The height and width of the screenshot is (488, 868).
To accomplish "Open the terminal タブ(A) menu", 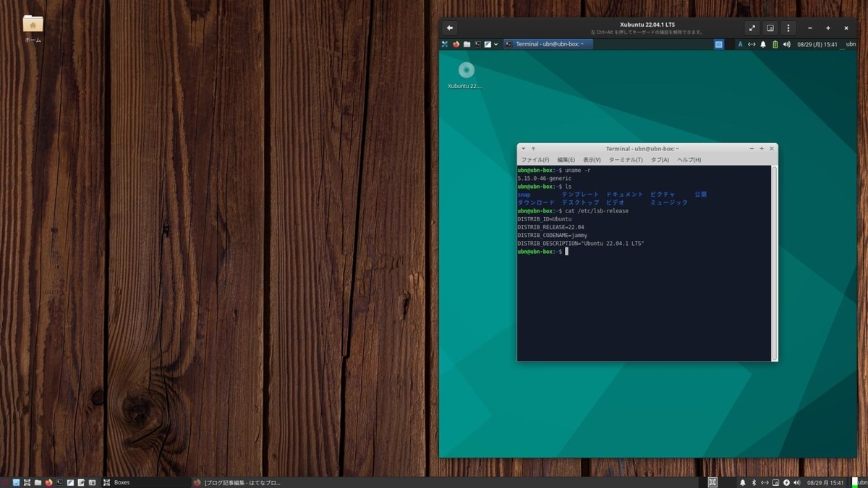I will [x=660, y=160].
